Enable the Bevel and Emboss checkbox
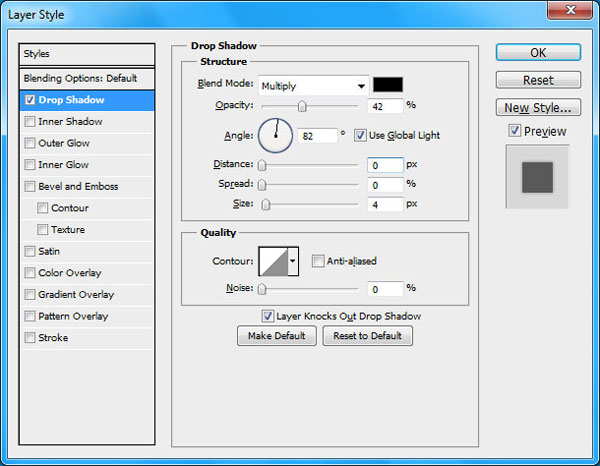Viewport: 600px width, 466px height. (30, 186)
